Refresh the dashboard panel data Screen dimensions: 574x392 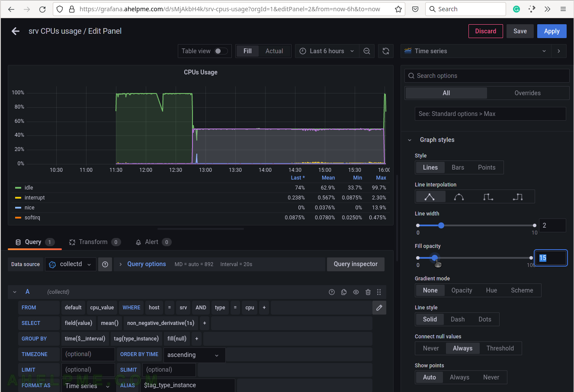[386, 51]
